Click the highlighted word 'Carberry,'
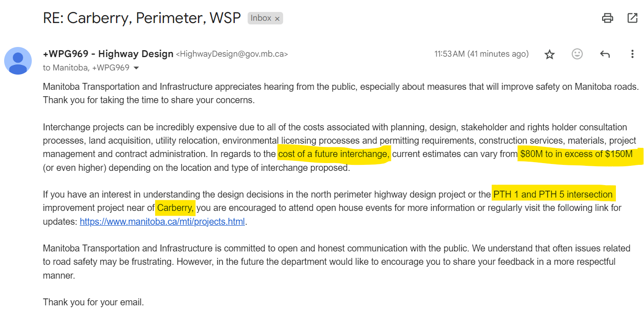 [x=176, y=208]
